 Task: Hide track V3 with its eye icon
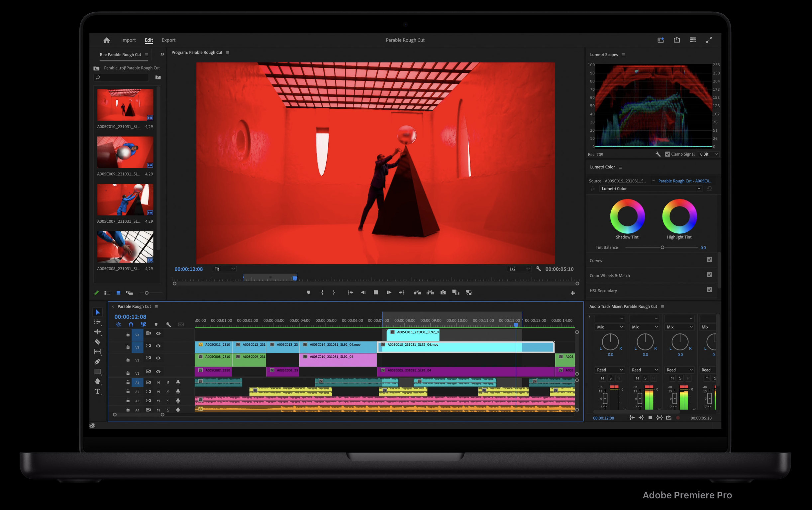[158, 346]
